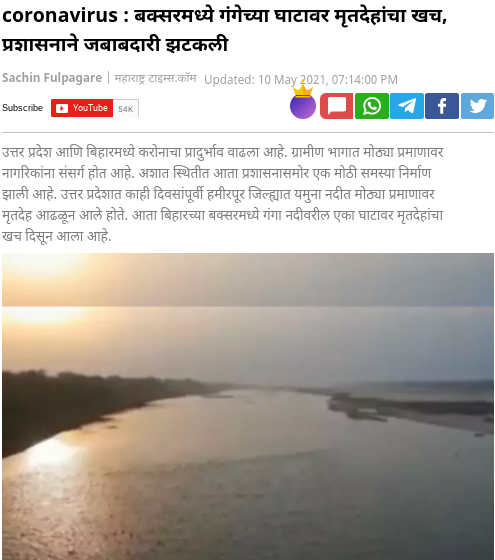495x560 pixels.
Task: Open the YouTube play logo icon
Action: point(62,108)
